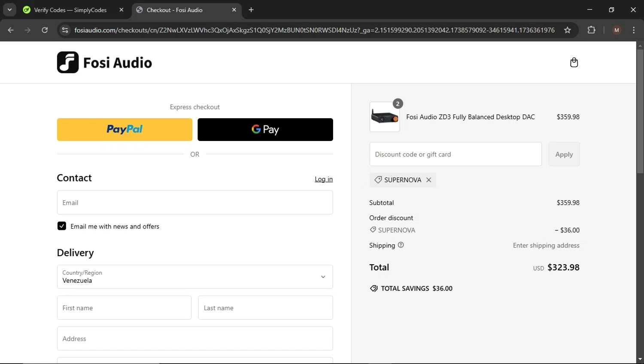The height and width of the screenshot is (364, 644).
Task: Open the shopping bag cart icon
Action: pyautogui.click(x=574, y=62)
